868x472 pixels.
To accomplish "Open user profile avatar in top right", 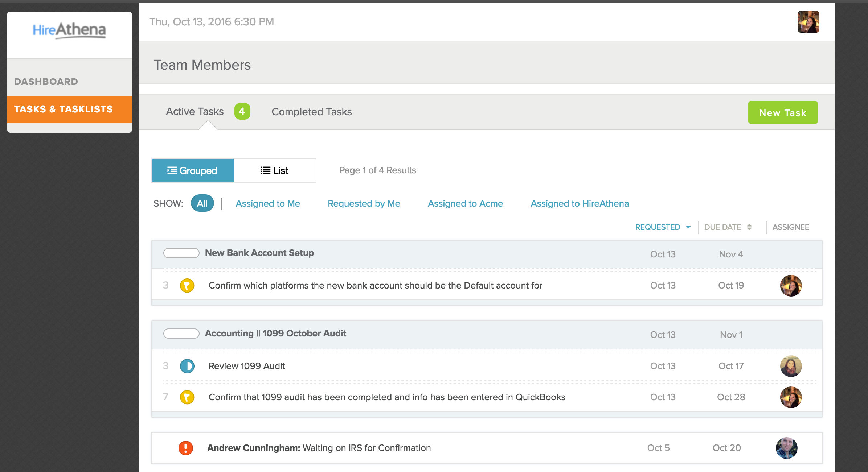I will click(x=808, y=22).
